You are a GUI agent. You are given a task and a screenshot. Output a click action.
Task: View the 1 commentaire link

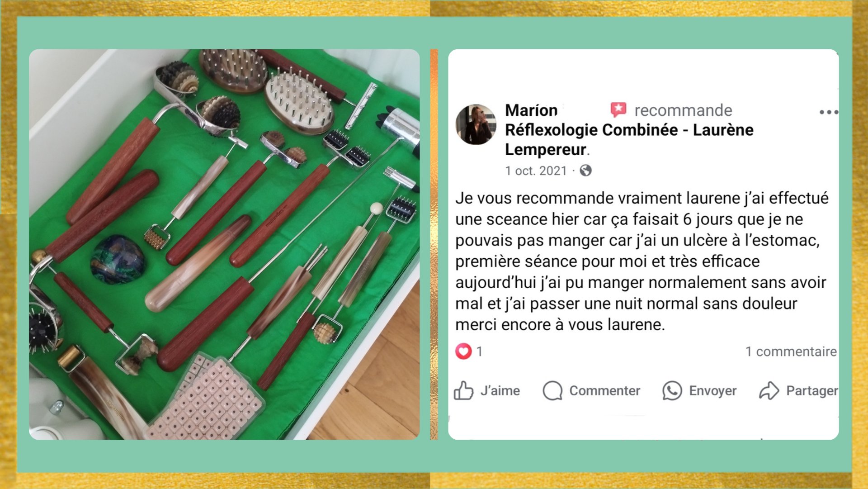pos(791,351)
